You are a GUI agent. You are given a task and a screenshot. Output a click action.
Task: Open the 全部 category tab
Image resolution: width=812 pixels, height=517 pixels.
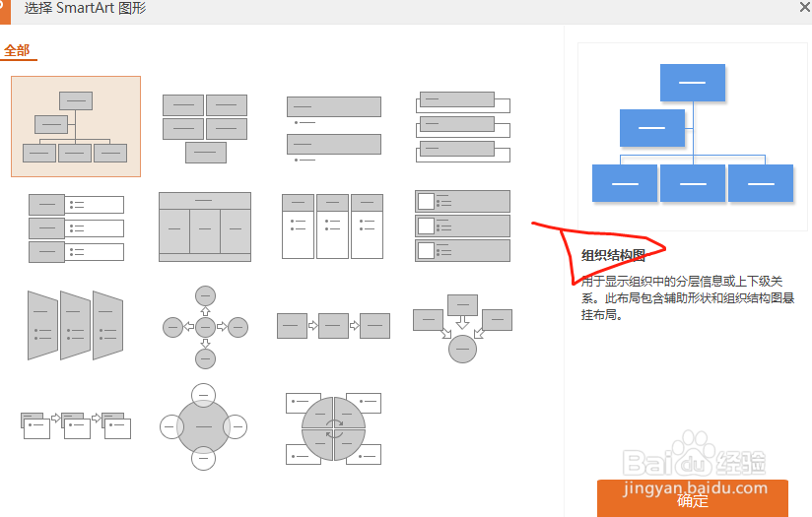[x=17, y=51]
